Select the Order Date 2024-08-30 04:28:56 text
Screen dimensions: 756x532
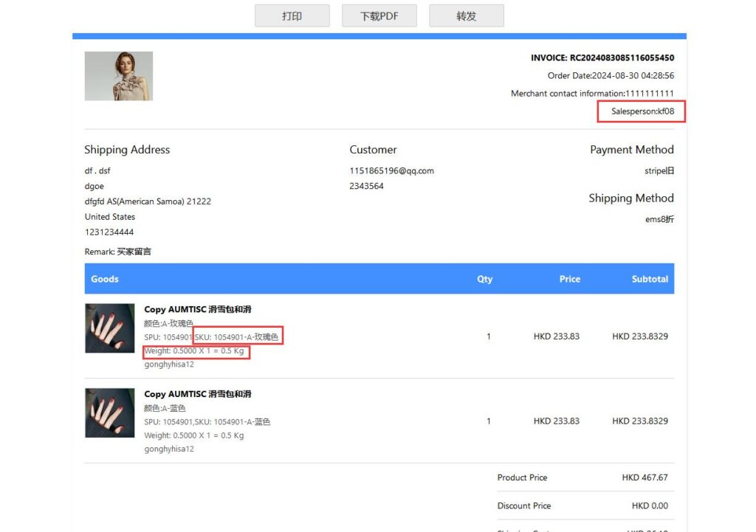click(611, 76)
